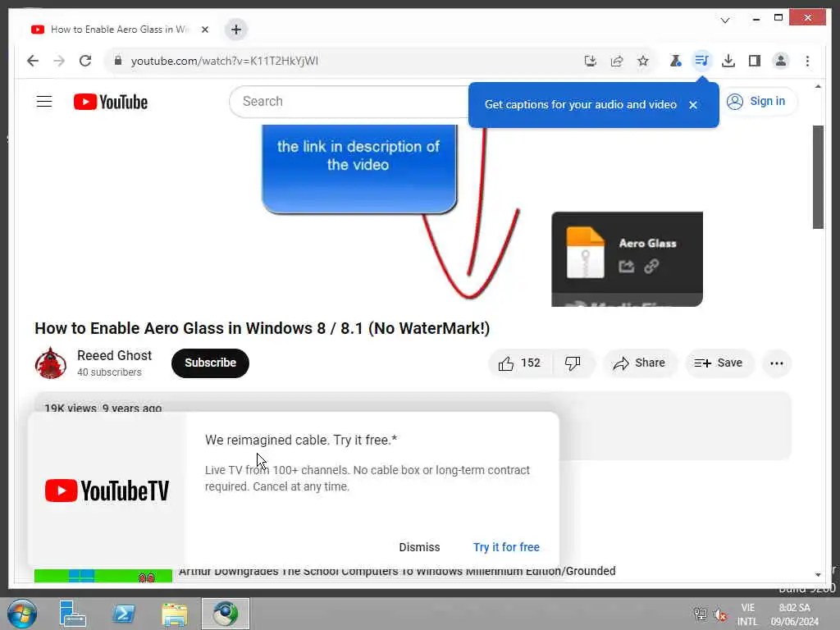The width and height of the screenshot is (840, 630).
Task: Open the Arthur Downgrades video thumbnail
Action: coord(103,575)
